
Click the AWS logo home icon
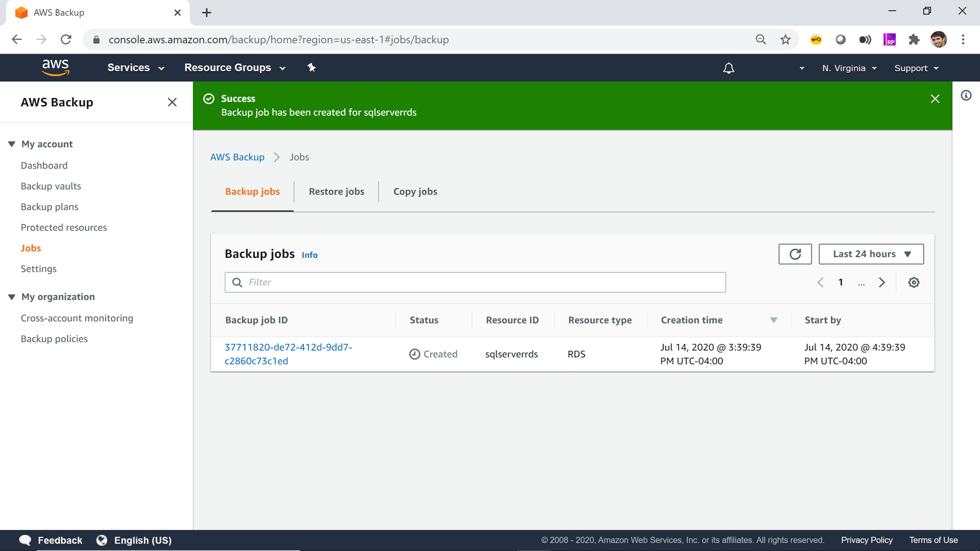click(x=55, y=68)
